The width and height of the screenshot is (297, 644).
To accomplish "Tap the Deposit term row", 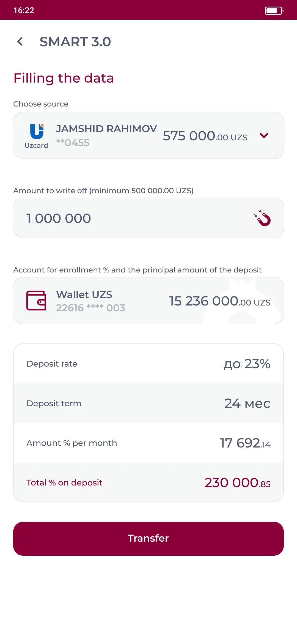I will pyautogui.click(x=148, y=403).
